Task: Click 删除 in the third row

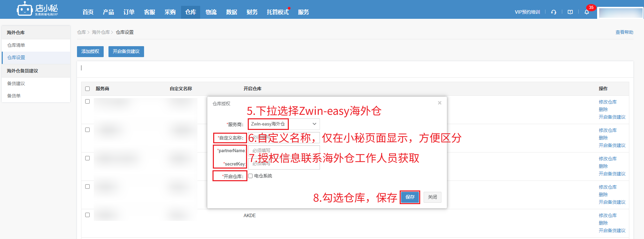Action: 603,166
